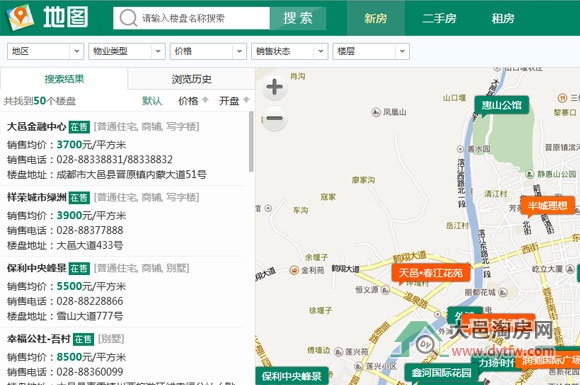Switch to 租房 tab
This screenshot has height=385, width=580.
pos(503,18)
